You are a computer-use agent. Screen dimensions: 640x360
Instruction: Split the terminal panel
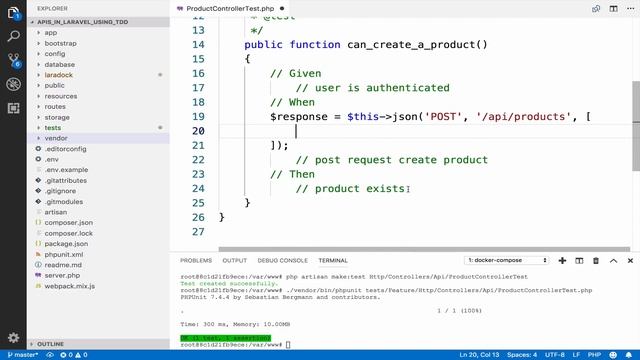tap(579, 260)
